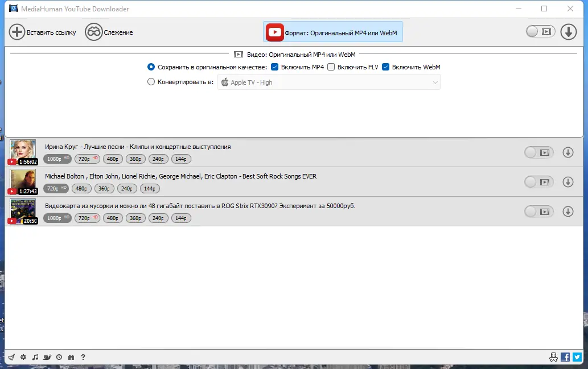Select Сохранить в оригинальном качестве radio button
This screenshot has height=369, width=588.
(x=151, y=67)
